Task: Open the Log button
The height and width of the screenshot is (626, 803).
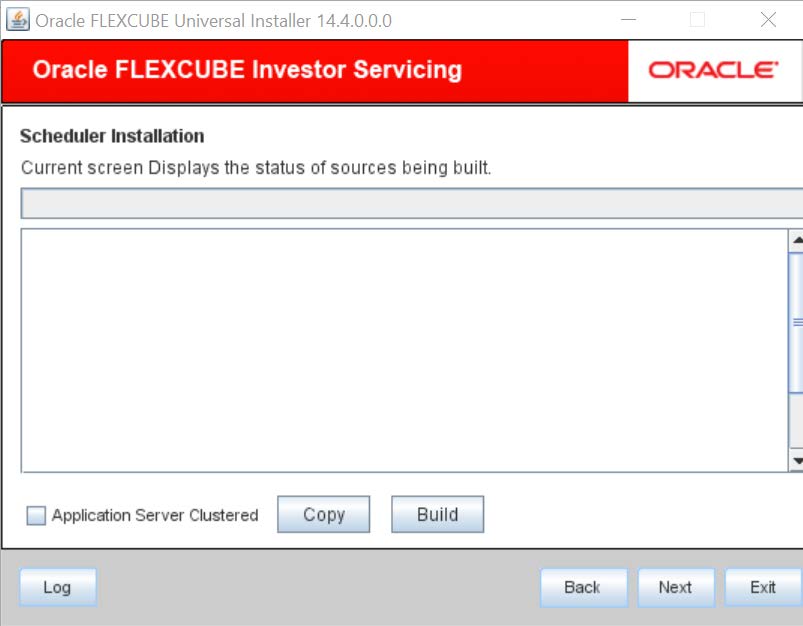Action: 58,588
